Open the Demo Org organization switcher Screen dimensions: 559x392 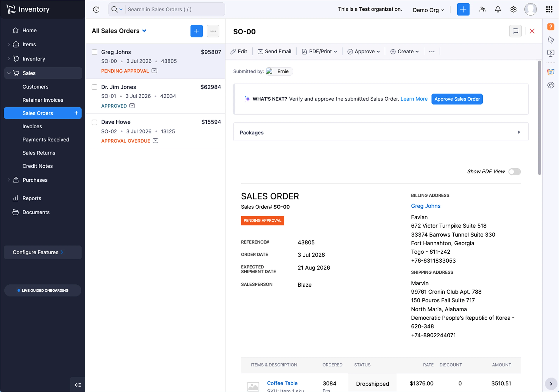tap(428, 10)
